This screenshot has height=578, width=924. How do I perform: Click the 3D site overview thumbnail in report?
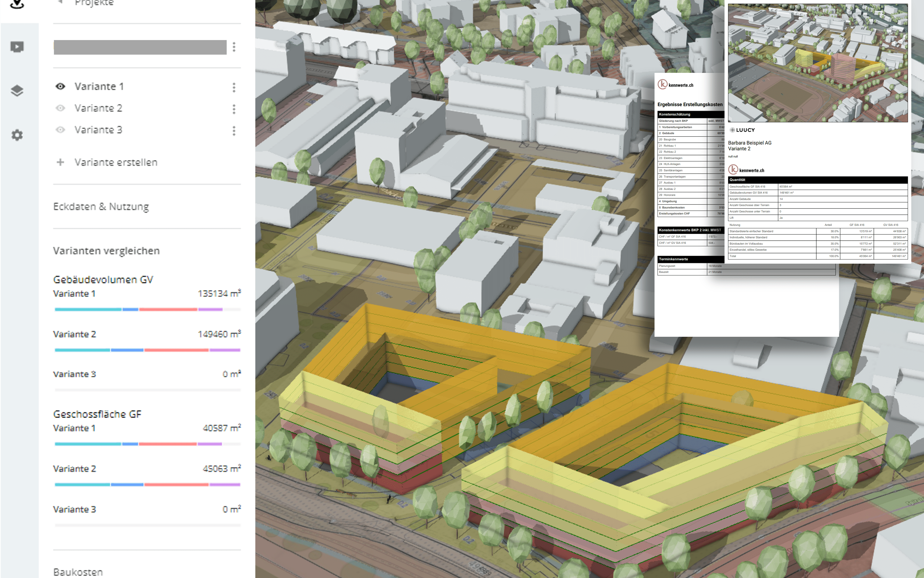pos(817,63)
